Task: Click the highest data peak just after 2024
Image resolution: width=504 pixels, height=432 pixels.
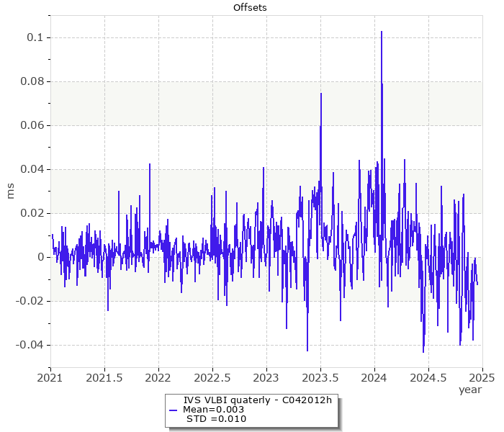Action: [381, 32]
